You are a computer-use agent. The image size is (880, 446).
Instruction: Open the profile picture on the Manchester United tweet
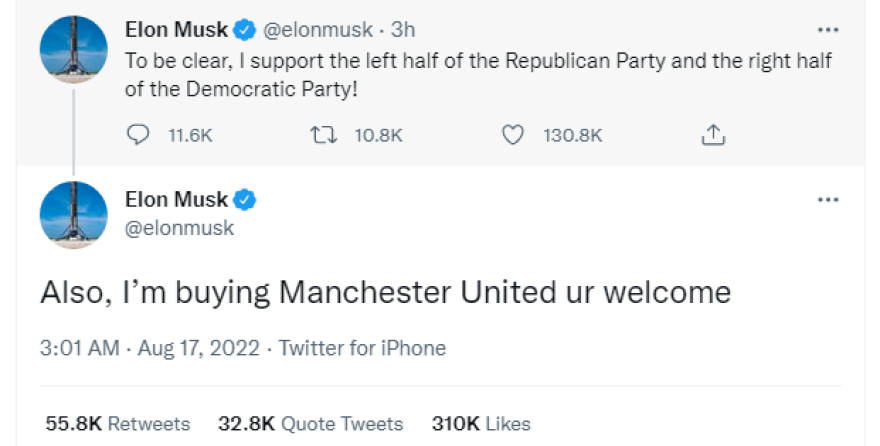[x=73, y=216]
